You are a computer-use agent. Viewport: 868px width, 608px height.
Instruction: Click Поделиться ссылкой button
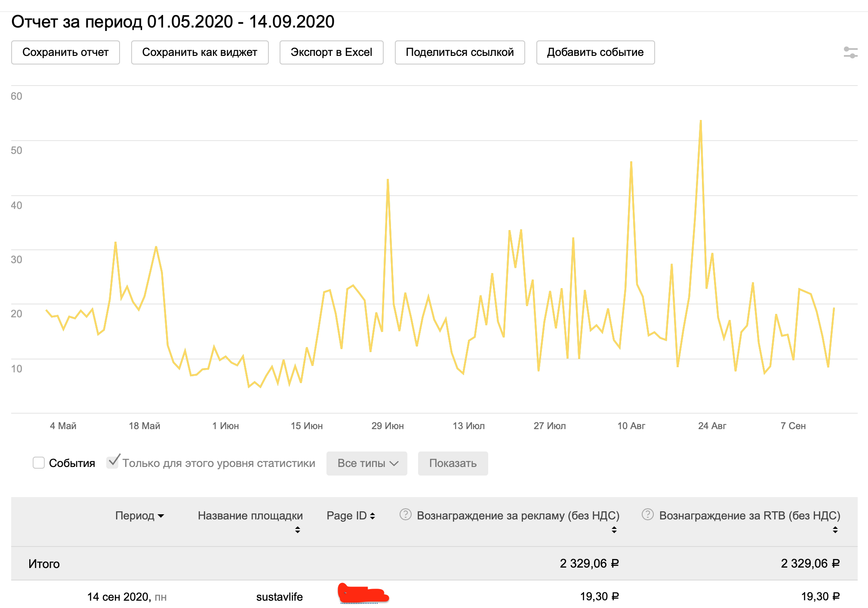(459, 52)
